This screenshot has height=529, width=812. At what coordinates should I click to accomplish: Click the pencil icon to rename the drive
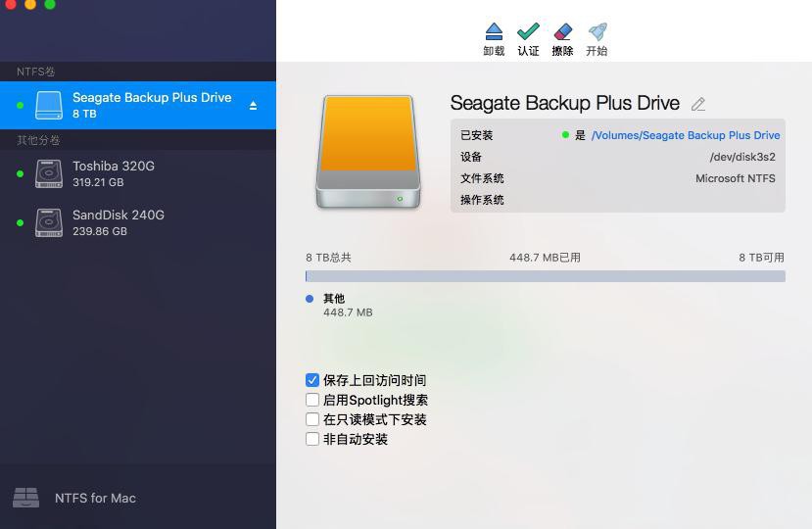coord(698,104)
